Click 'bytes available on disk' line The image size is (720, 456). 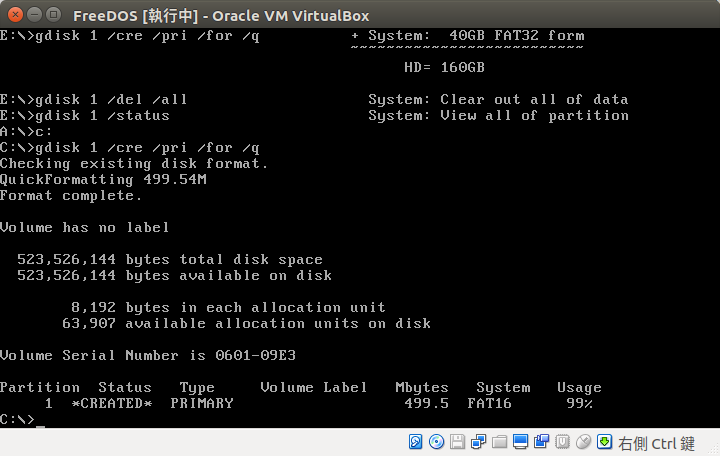[174, 276]
